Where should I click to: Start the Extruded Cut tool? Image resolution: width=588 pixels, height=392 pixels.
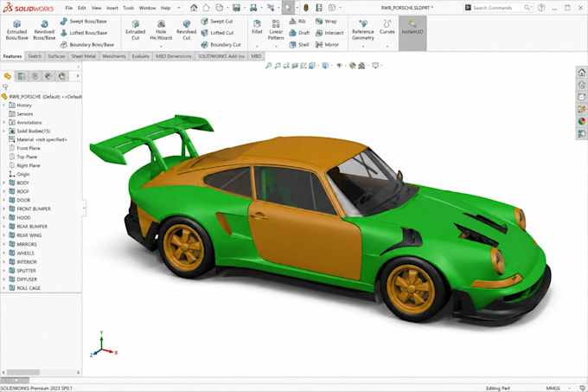point(136,30)
